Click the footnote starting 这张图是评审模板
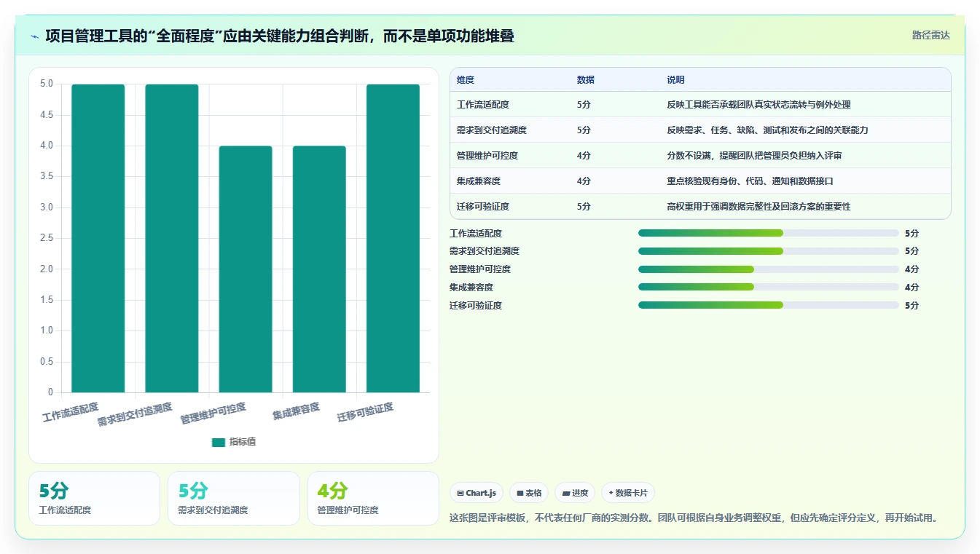This screenshot has height=554, width=980. click(x=695, y=518)
